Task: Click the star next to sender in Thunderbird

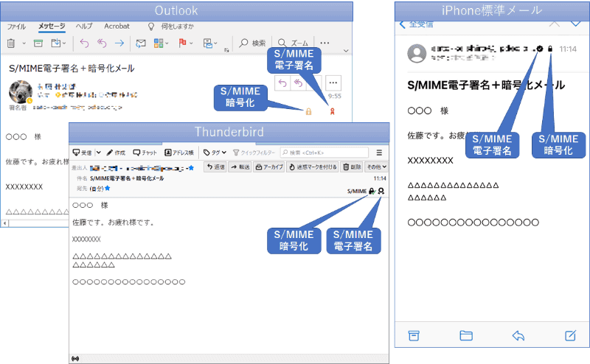Action: (191, 168)
